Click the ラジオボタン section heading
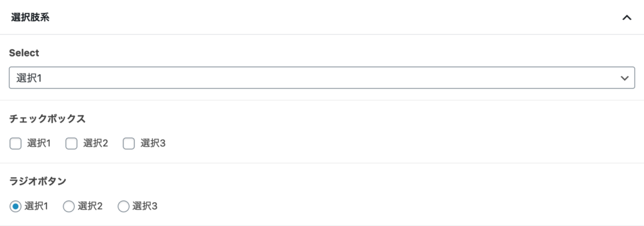The image size is (644, 226). click(x=38, y=181)
